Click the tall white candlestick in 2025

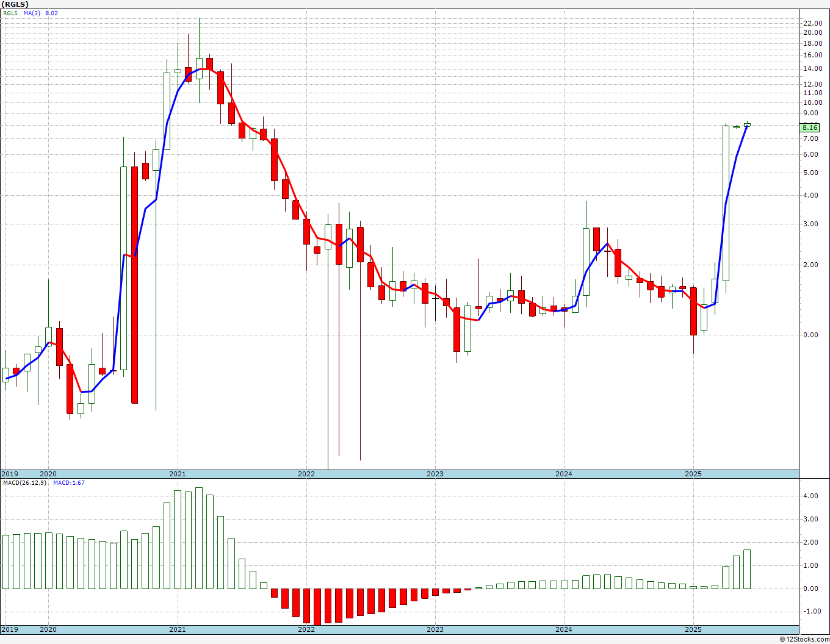click(x=726, y=203)
